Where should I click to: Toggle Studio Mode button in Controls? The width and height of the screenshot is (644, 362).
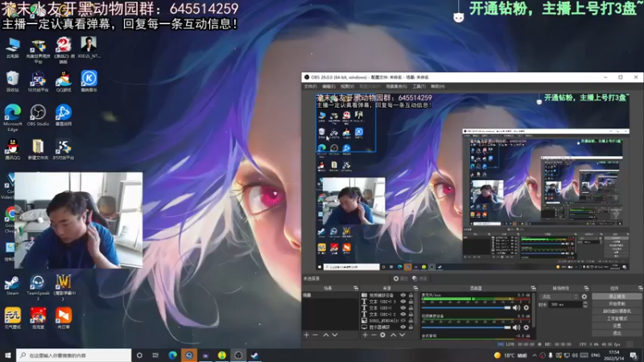coord(617,319)
